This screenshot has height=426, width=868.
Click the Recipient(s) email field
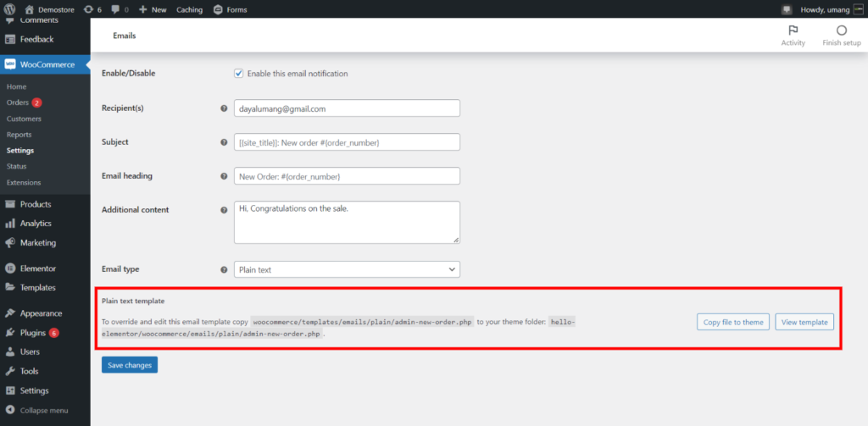pyautogui.click(x=347, y=108)
